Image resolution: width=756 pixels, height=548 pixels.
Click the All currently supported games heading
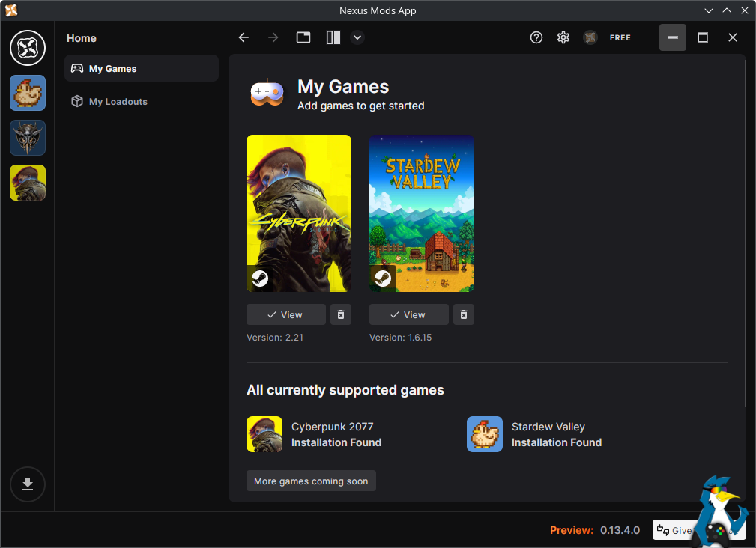click(x=345, y=389)
